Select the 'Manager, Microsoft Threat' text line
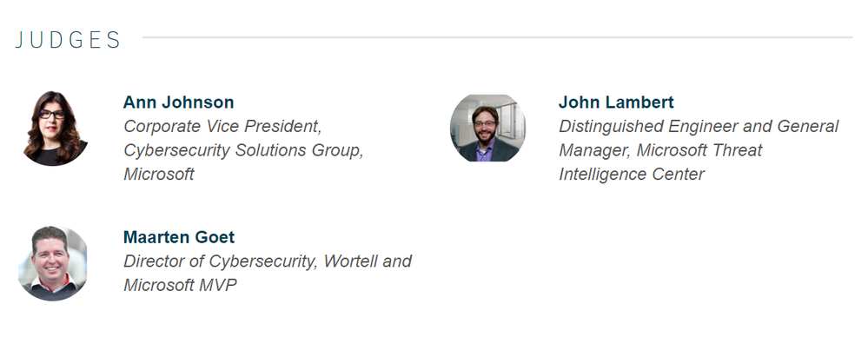 (660, 150)
